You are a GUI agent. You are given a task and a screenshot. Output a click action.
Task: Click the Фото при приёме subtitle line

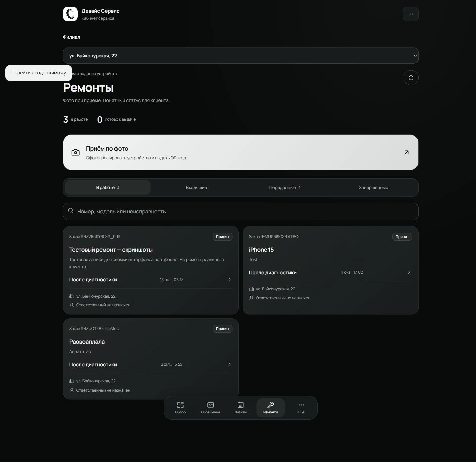click(116, 100)
